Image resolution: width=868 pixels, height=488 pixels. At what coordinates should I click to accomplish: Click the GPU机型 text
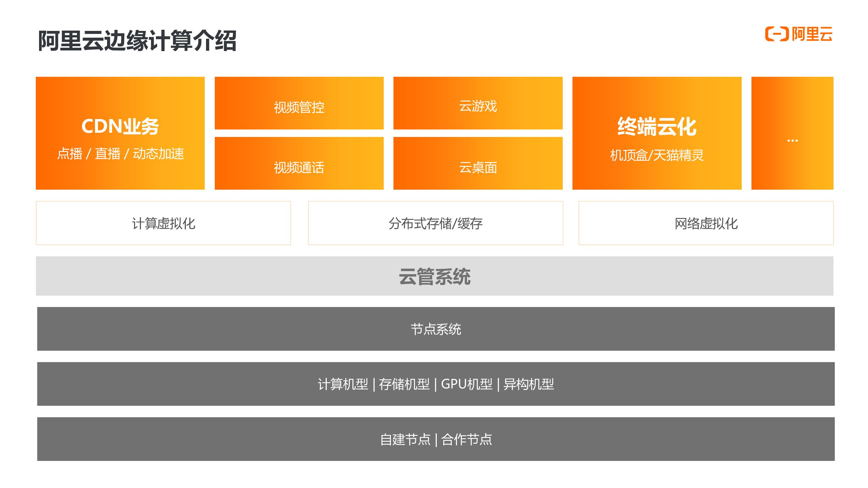tap(466, 384)
